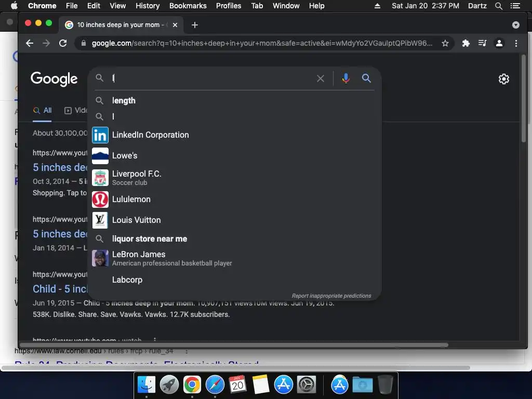The height and width of the screenshot is (399, 532).
Task: Click the horizontal scrollbar at window bottom
Action: point(234,345)
